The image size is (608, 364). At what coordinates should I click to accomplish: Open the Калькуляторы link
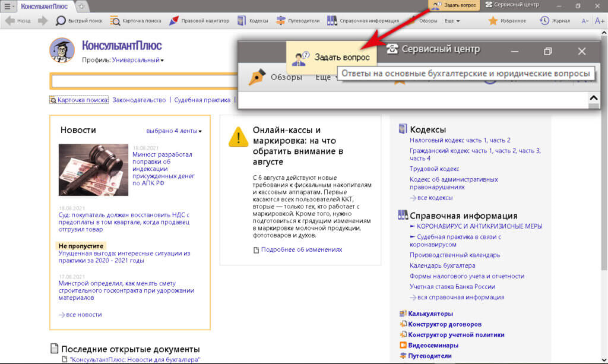(430, 314)
